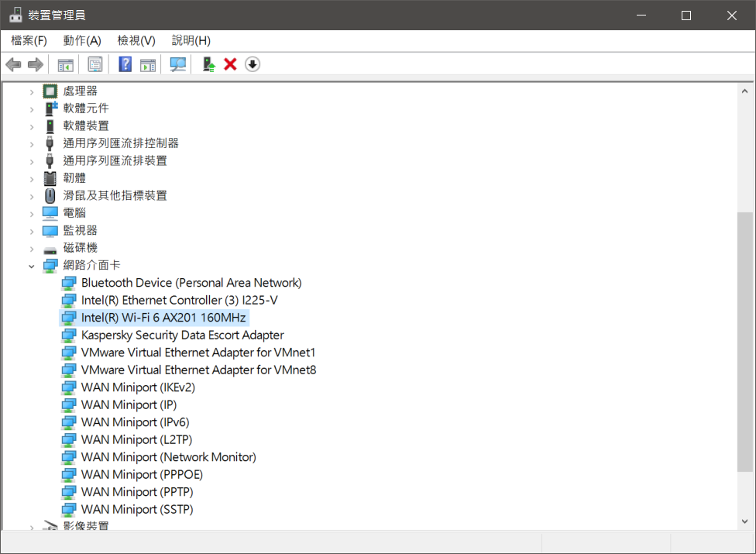Select VMware Virtual Ethernet Adapter for VMnet8
The height and width of the screenshot is (554, 756).
(198, 370)
